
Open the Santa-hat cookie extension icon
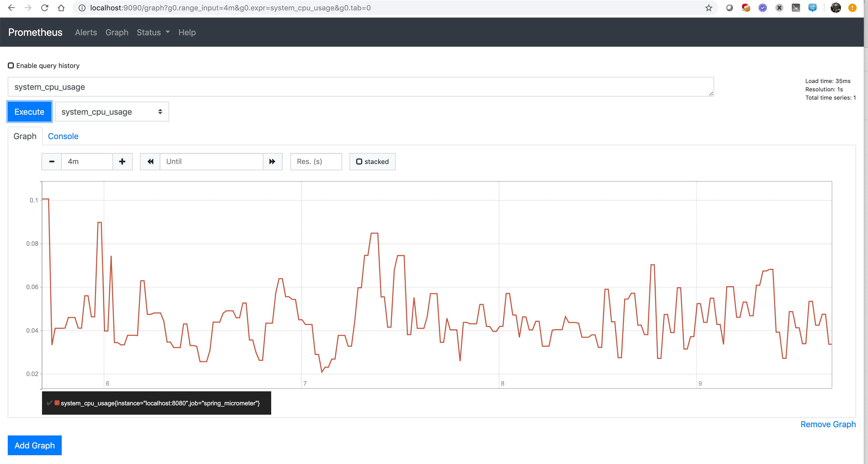(x=746, y=8)
